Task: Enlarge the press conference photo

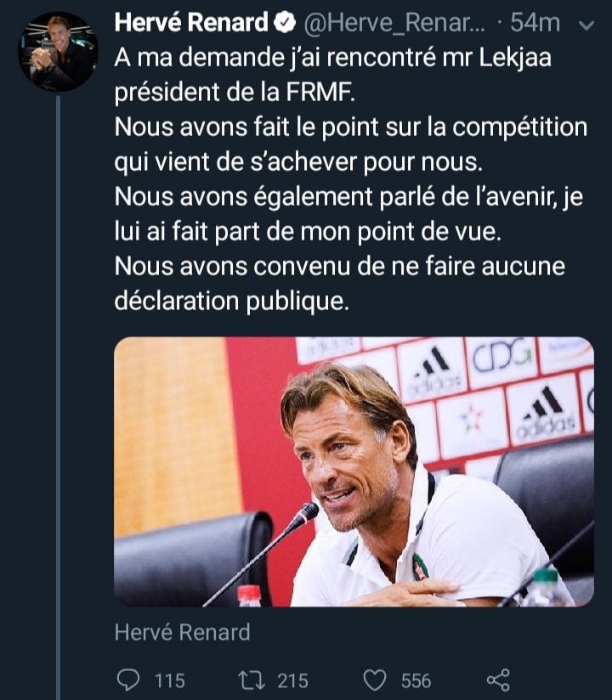Action: 354,471
